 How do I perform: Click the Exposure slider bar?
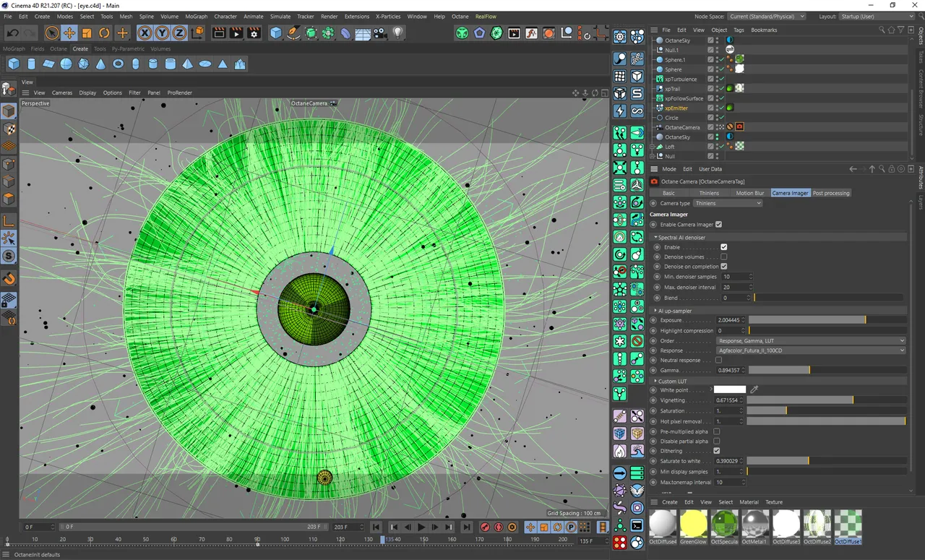pyautogui.click(x=827, y=319)
